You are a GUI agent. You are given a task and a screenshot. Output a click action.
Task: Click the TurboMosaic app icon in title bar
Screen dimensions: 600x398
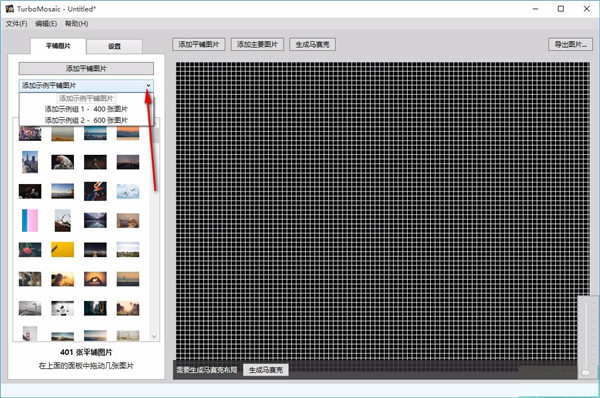10,8
